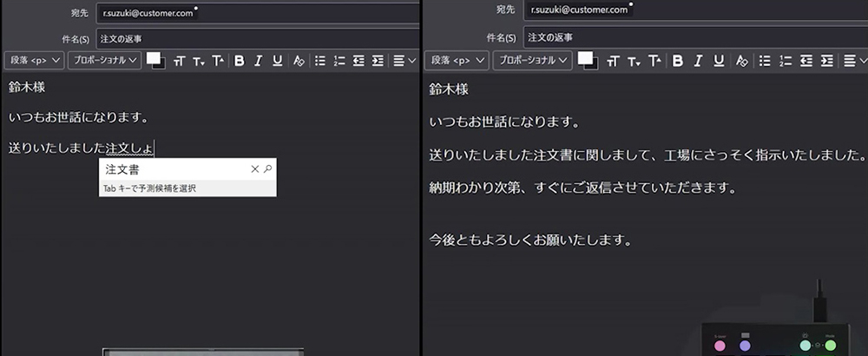Click the smaller font size icon in the left window
This screenshot has height=356, width=868.
click(x=198, y=61)
